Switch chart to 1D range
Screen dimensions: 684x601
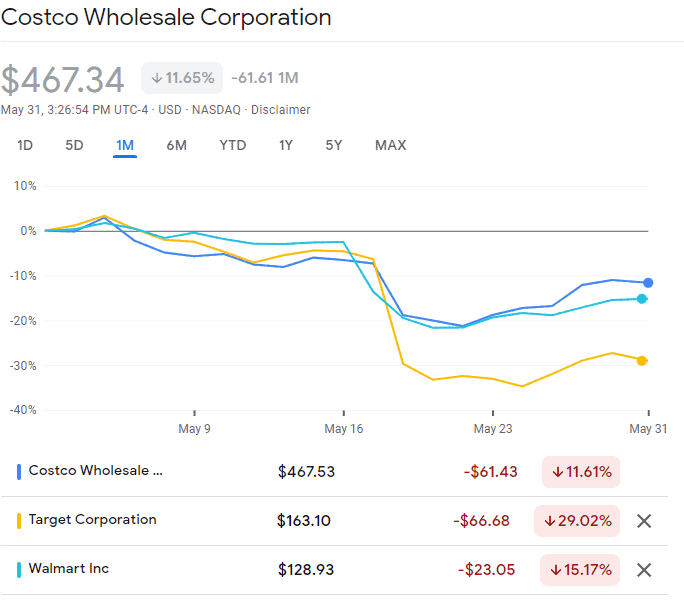pyautogui.click(x=25, y=145)
